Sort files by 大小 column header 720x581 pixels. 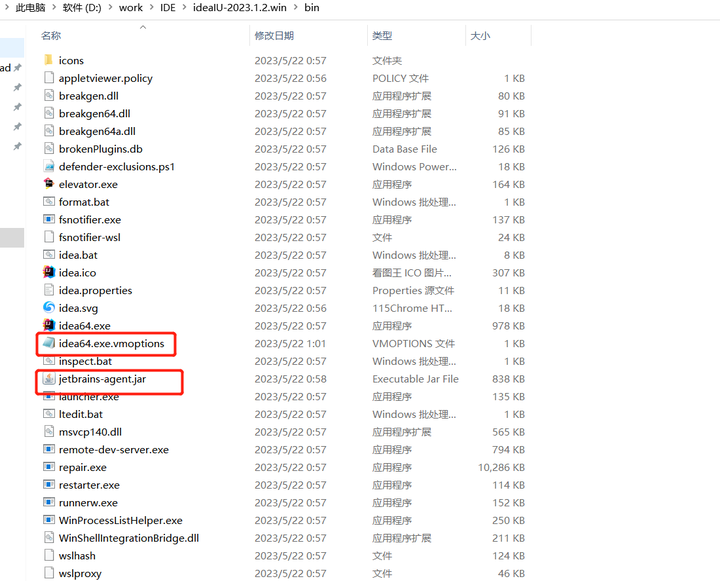480,36
